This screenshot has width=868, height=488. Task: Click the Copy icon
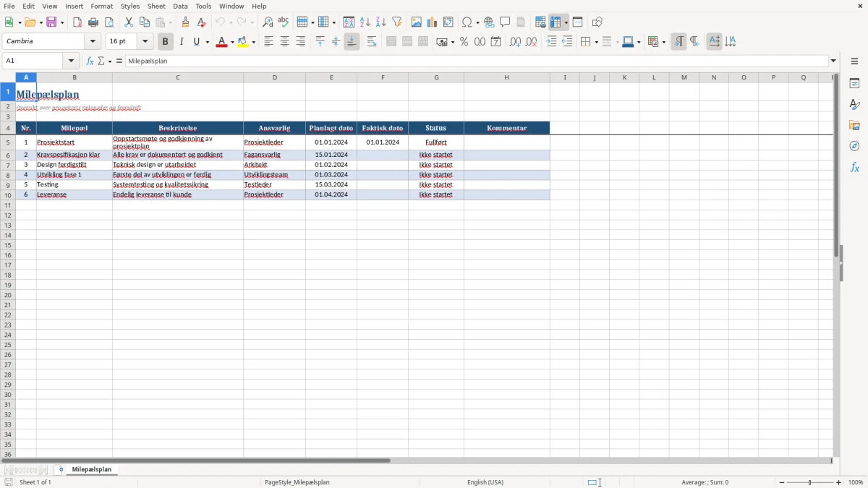coord(145,22)
